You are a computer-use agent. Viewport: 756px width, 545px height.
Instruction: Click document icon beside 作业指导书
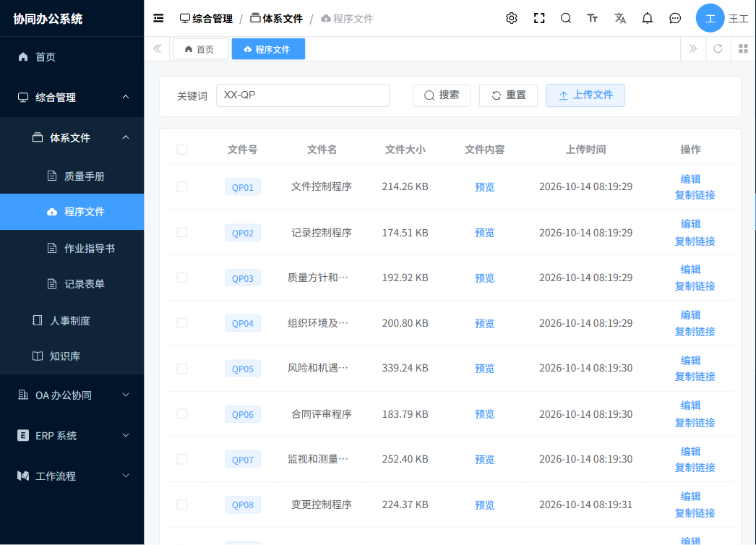[52, 248]
